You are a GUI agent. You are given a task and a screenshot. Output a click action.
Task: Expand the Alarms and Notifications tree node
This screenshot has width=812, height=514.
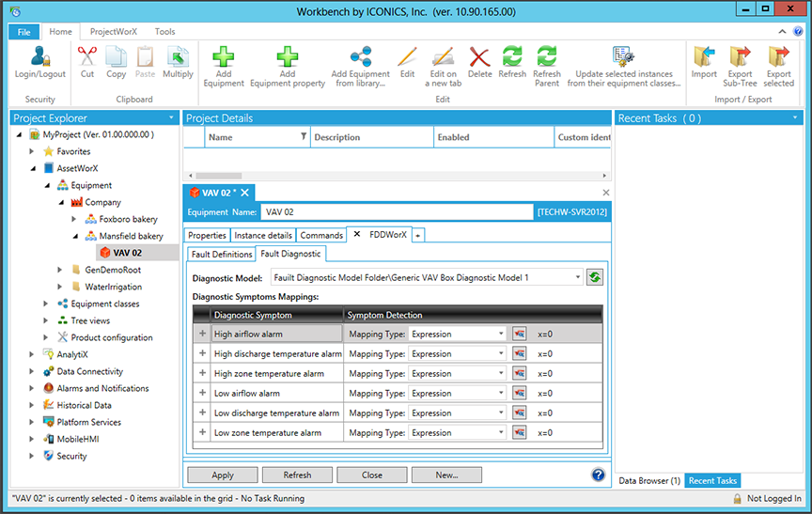(x=33, y=388)
